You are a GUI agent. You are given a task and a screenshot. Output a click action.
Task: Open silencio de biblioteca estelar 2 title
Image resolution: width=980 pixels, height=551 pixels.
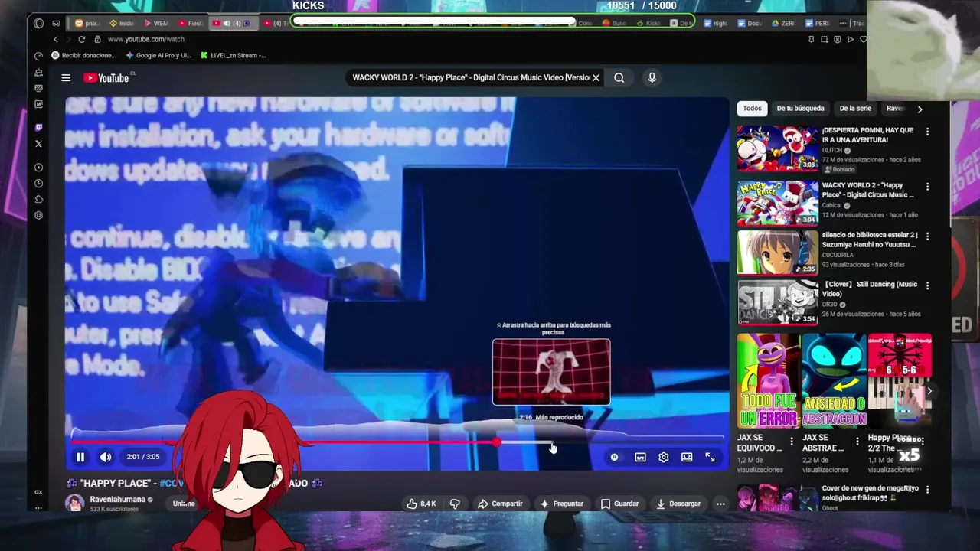[x=869, y=240]
